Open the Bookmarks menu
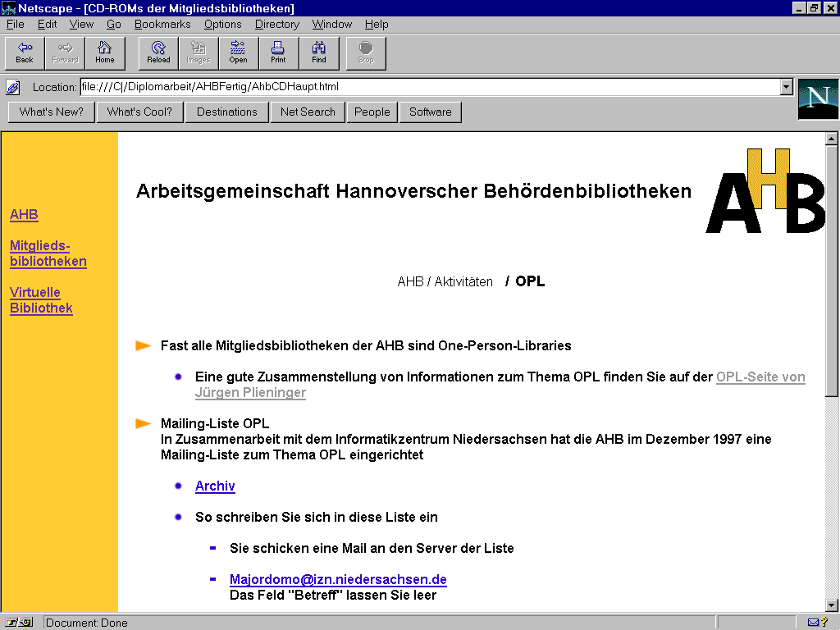The width and height of the screenshot is (840, 630). (162, 24)
